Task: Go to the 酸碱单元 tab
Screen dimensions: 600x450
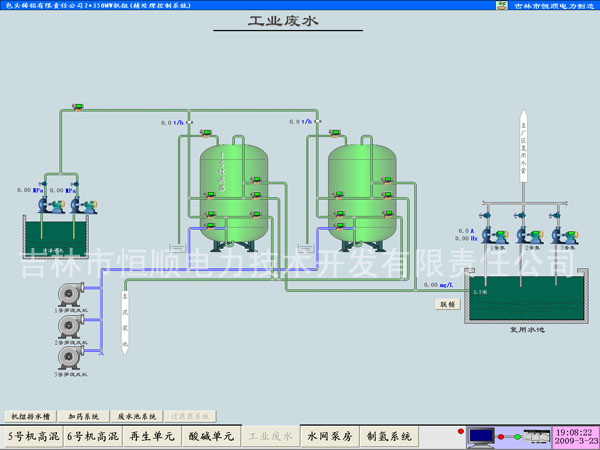Action: click(211, 436)
